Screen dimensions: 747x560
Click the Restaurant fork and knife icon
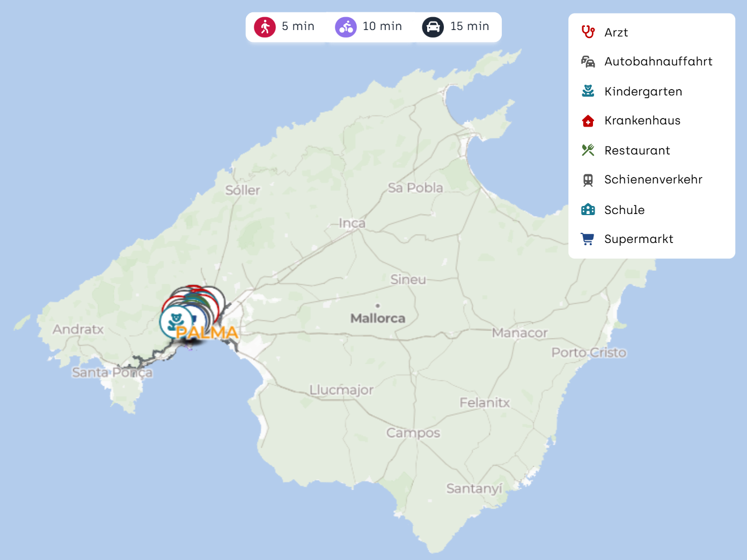pos(588,150)
